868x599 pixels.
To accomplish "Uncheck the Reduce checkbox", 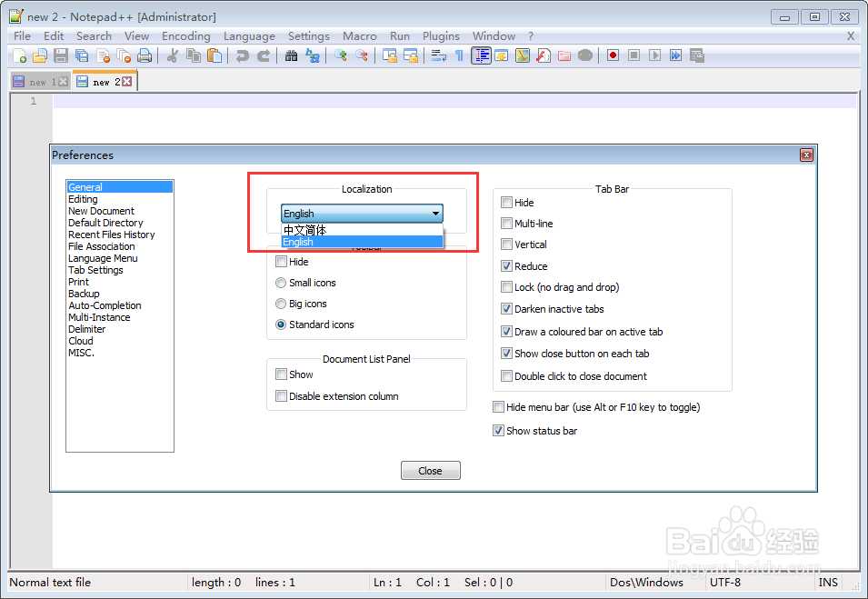I will pos(506,265).
